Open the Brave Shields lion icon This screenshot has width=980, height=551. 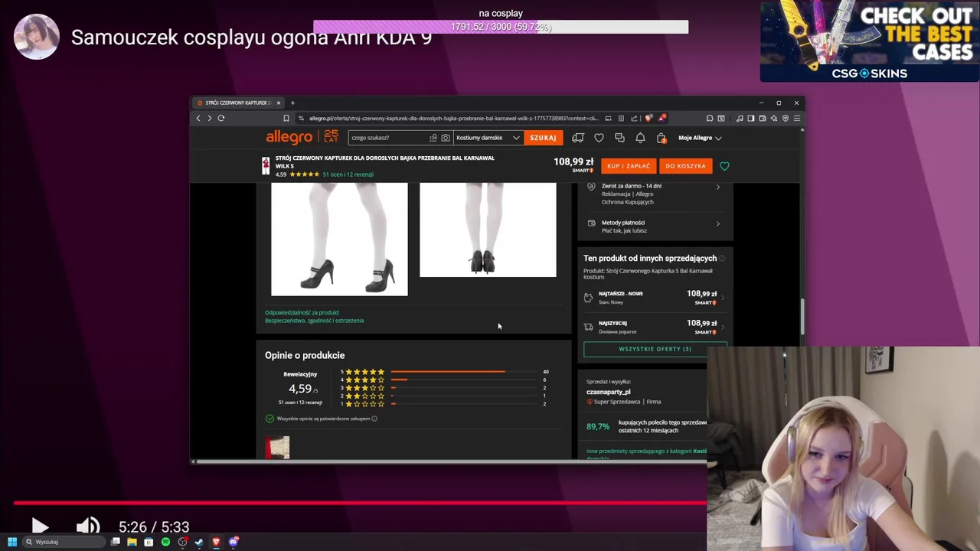[x=648, y=118]
